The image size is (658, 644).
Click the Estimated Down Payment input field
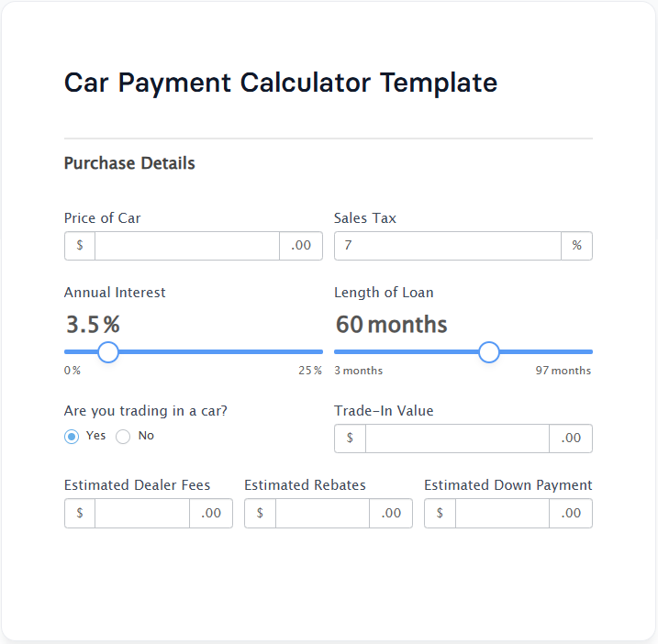click(502, 514)
